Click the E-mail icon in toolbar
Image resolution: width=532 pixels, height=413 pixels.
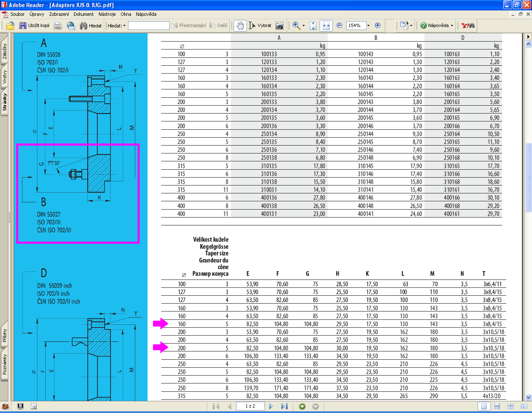71,26
